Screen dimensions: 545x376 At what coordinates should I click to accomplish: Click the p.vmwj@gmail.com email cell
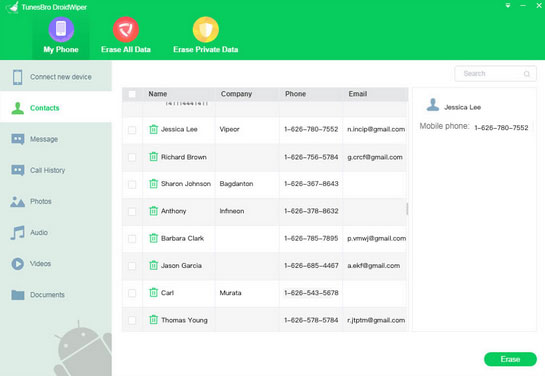[x=376, y=238]
